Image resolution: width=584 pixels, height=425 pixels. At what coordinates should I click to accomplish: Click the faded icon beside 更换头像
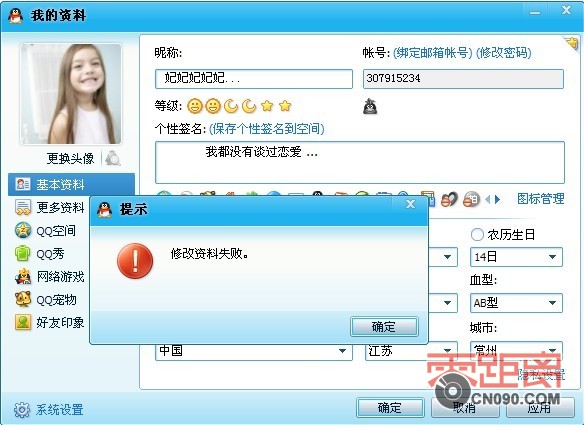click(x=112, y=158)
